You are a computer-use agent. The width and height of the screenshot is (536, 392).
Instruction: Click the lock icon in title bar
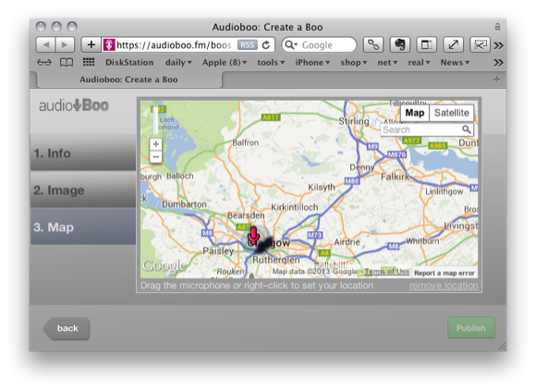(497, 27)
